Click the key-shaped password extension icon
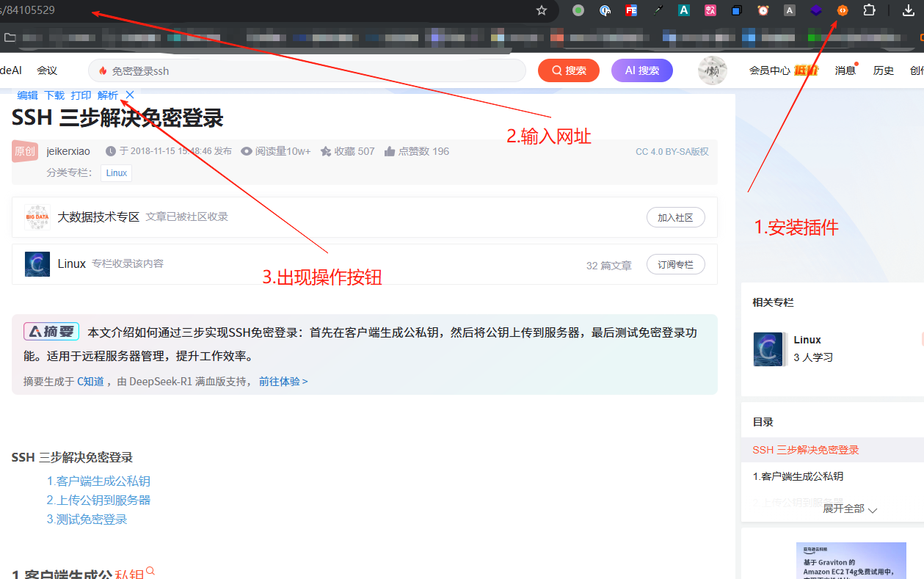 [605, 10]
